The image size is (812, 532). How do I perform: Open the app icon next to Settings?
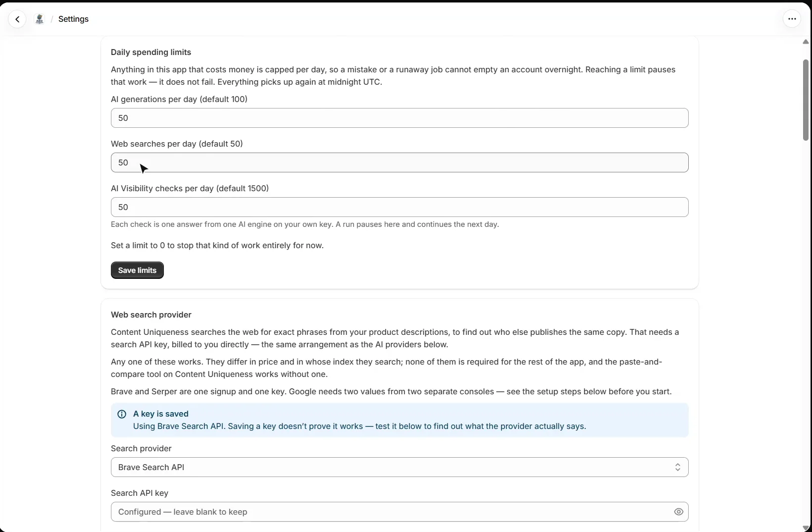(40, 19)
